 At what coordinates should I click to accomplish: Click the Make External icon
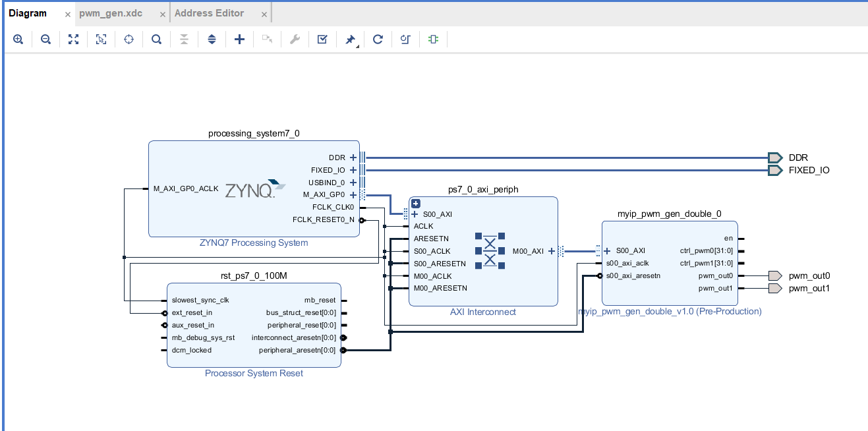coord(267,40)
